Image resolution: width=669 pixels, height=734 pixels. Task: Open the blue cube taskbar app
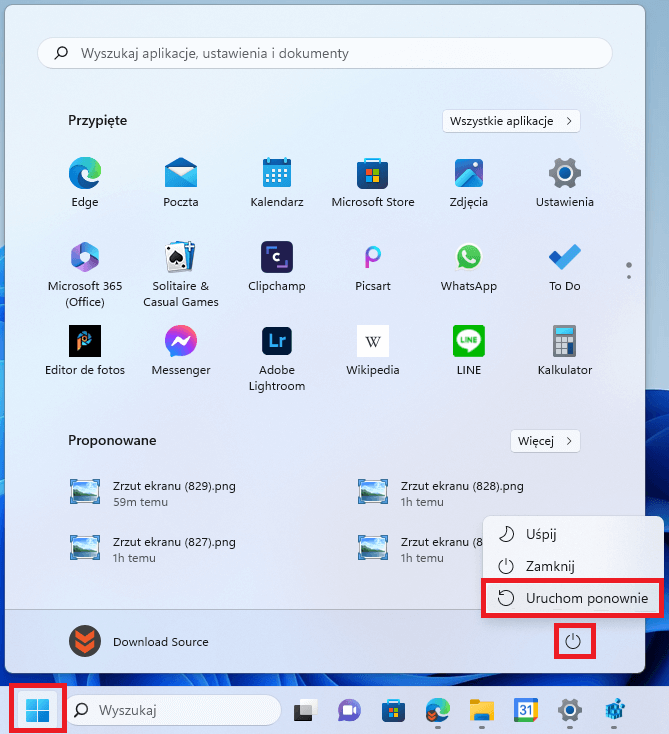[614, 710]
